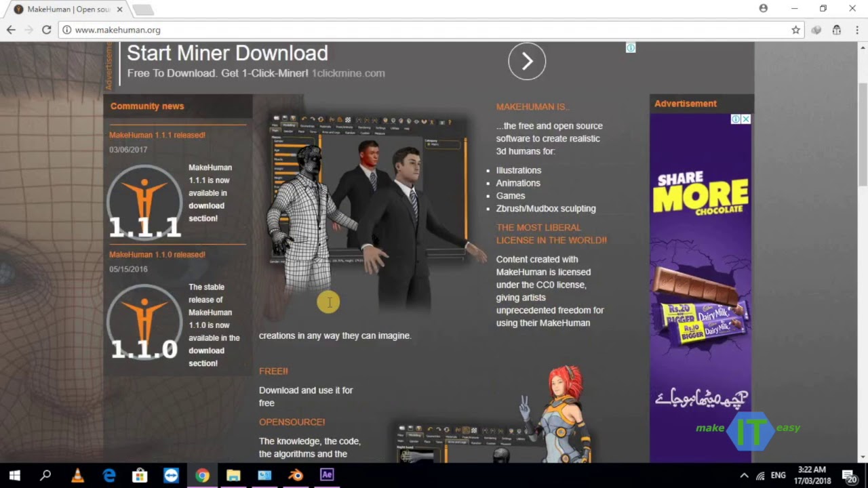Click the 'Illustrations' list item
The width and height of the screenshot is (868, 488).
point(519,170)
